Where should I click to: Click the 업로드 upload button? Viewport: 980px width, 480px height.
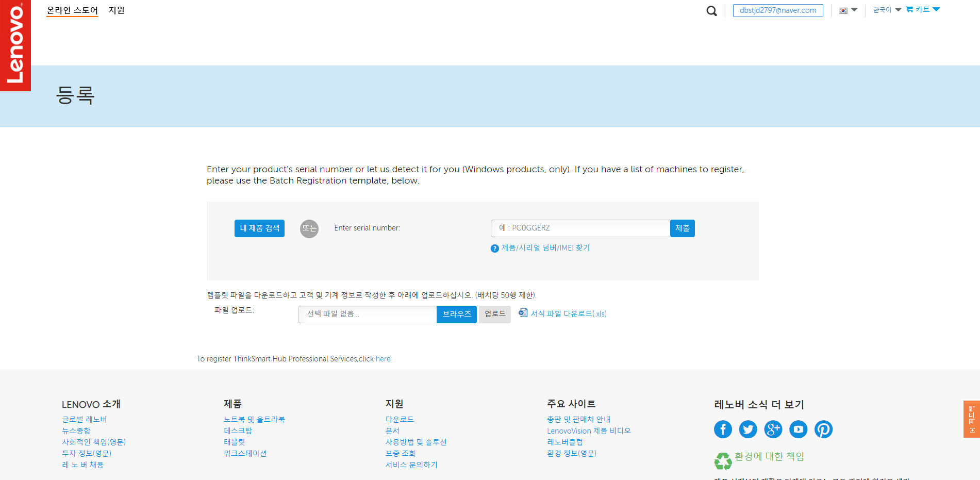click(x=495, y=315)
